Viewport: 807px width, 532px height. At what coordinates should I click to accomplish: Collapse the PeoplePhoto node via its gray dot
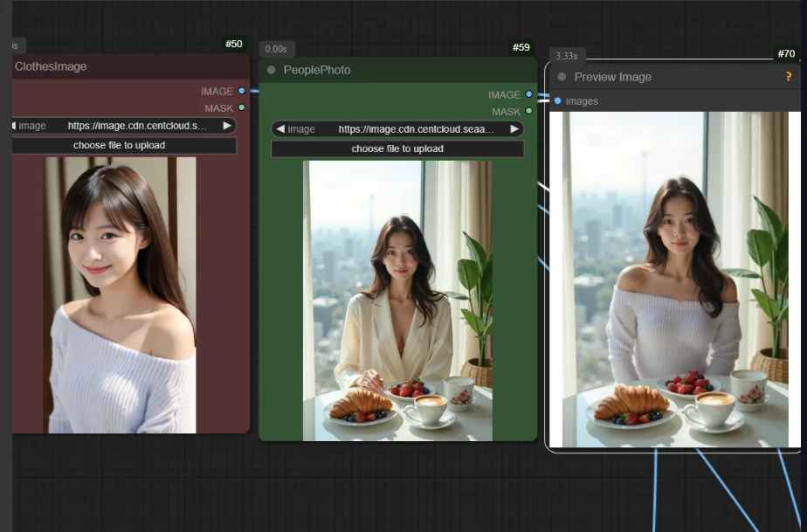tap(272, 70)
